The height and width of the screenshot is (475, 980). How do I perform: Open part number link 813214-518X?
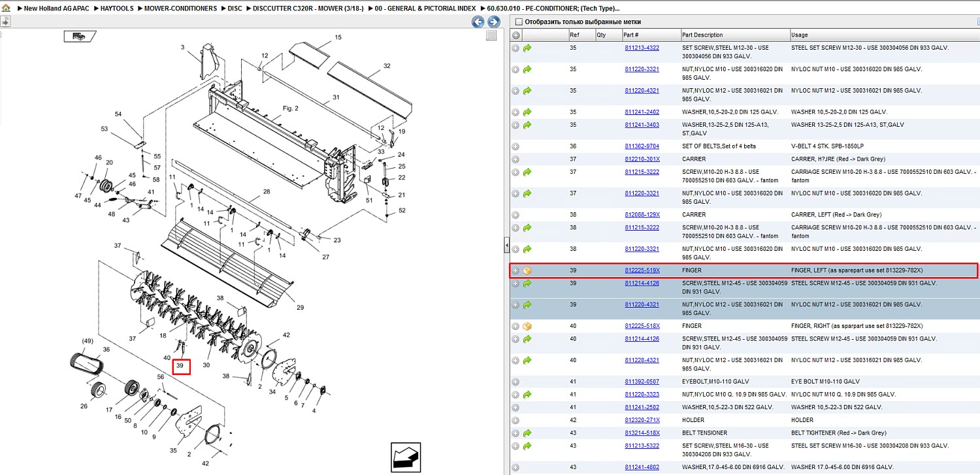tap(642, 433)
